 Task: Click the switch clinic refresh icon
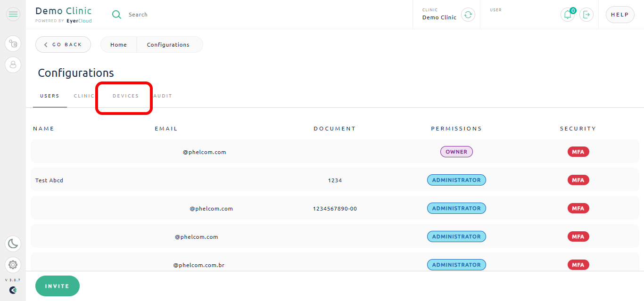[468, 15]
